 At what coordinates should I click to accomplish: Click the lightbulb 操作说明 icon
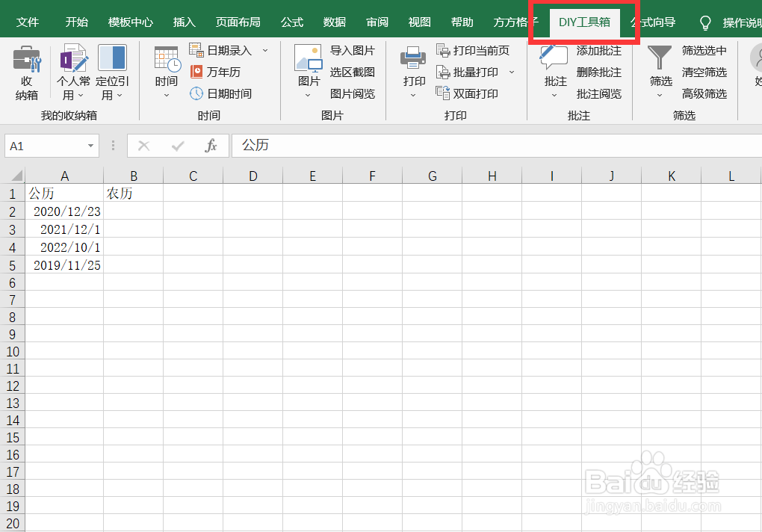coord(705,23)
